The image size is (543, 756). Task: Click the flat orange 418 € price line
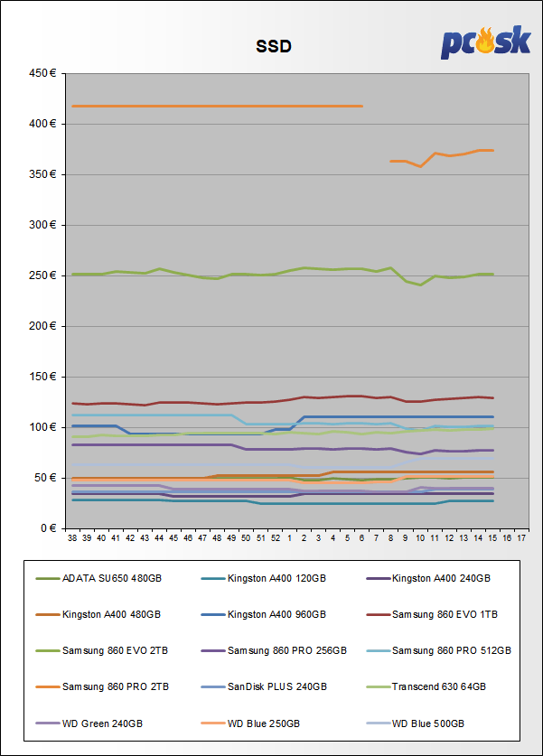point(217,106)
